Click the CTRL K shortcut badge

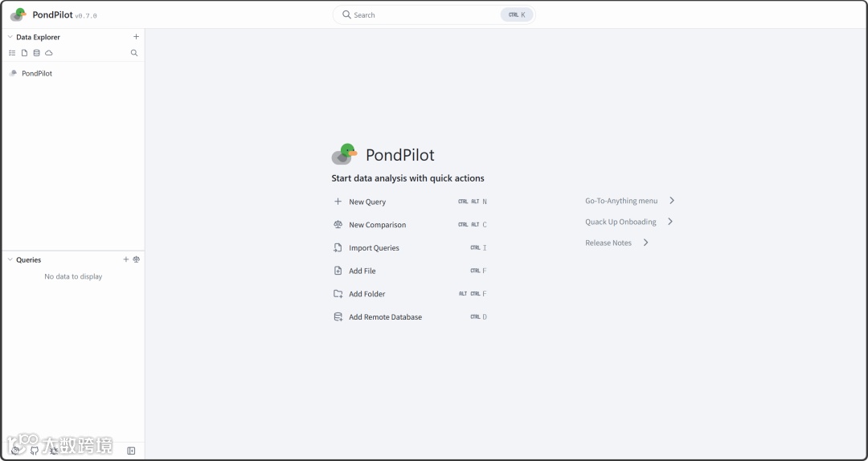(517, 15)
